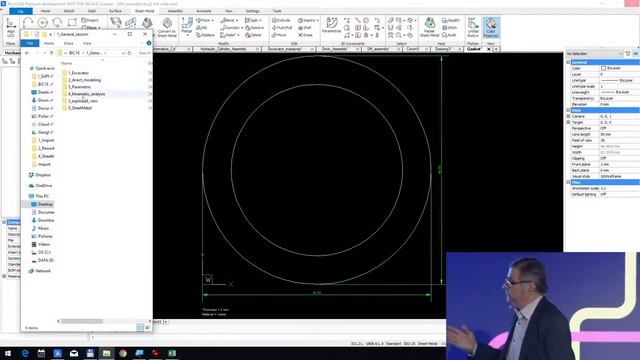
Task: Click the Push/Pull tool
Action: pyautogui.click(x=282, y=28)
